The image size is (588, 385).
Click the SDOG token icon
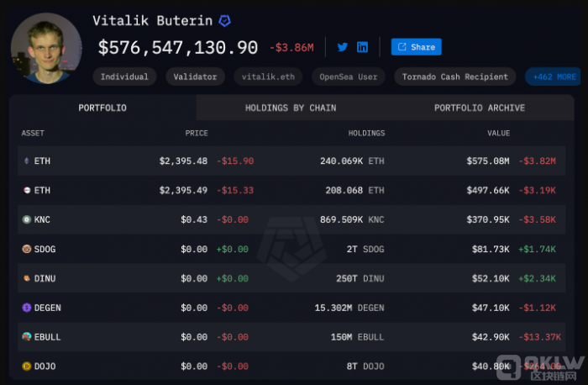pyautogui.click(x=26, y=249)
